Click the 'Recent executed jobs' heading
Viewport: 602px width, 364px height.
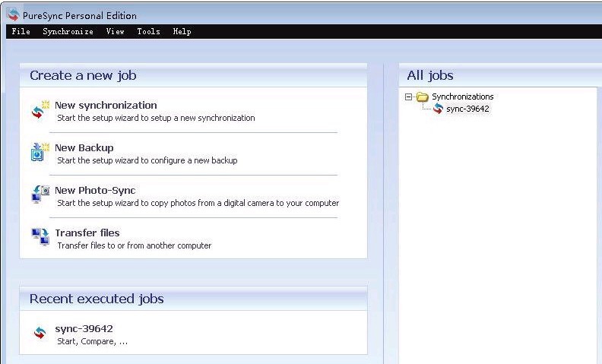tap(97, 299)
